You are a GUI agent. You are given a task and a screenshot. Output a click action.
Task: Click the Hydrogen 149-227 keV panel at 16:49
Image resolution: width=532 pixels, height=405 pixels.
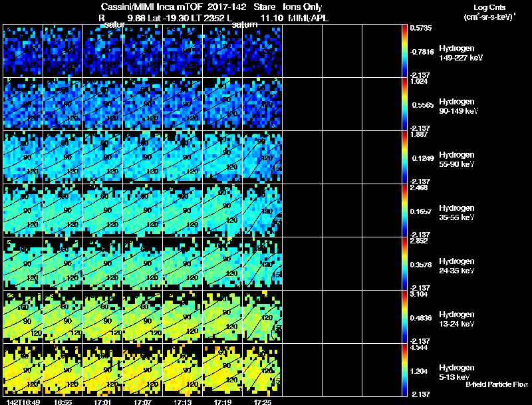coord(23,51)
